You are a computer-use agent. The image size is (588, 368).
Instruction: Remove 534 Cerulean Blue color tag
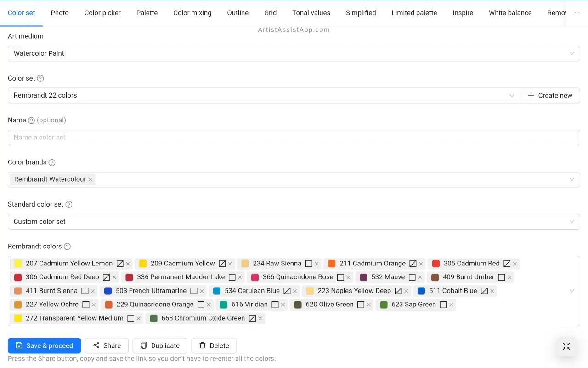[x=295, y=291]
